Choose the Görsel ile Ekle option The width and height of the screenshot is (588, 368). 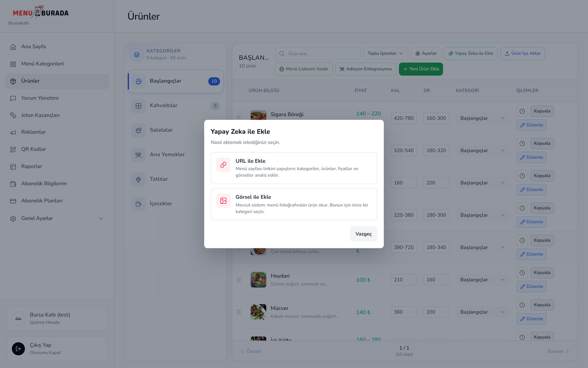(x=294, y=204)
